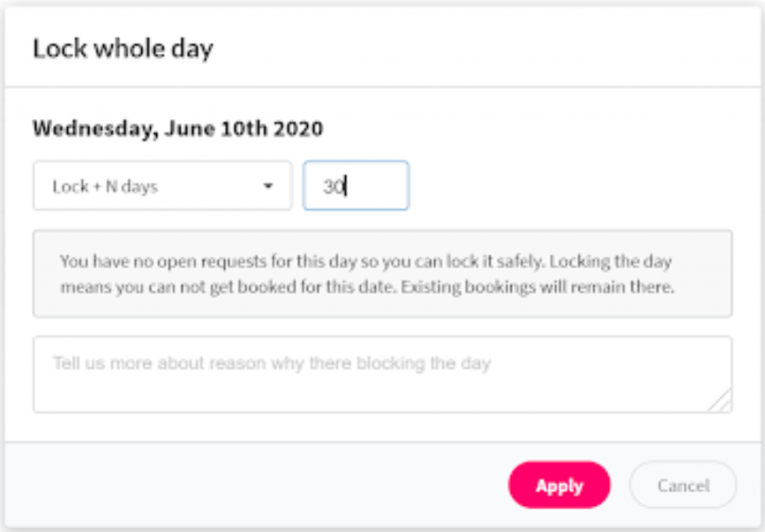Click the "Wednesday, June 10th 2020" date heading
The image size is (765, 532).
[178, 129]
